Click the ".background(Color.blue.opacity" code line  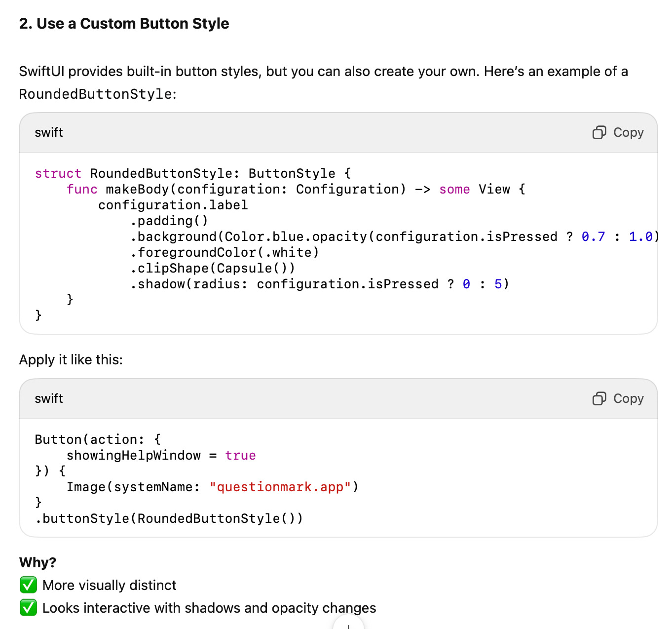(x=395, y=236)
